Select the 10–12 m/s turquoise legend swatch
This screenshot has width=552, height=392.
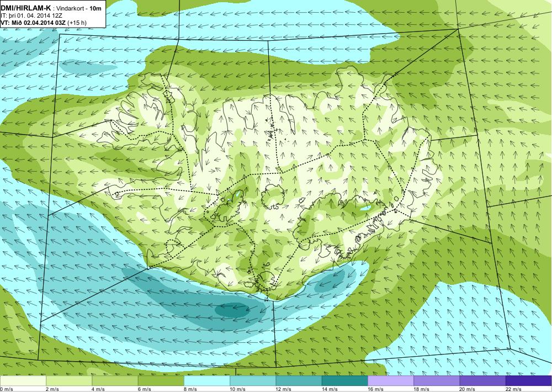253,381
